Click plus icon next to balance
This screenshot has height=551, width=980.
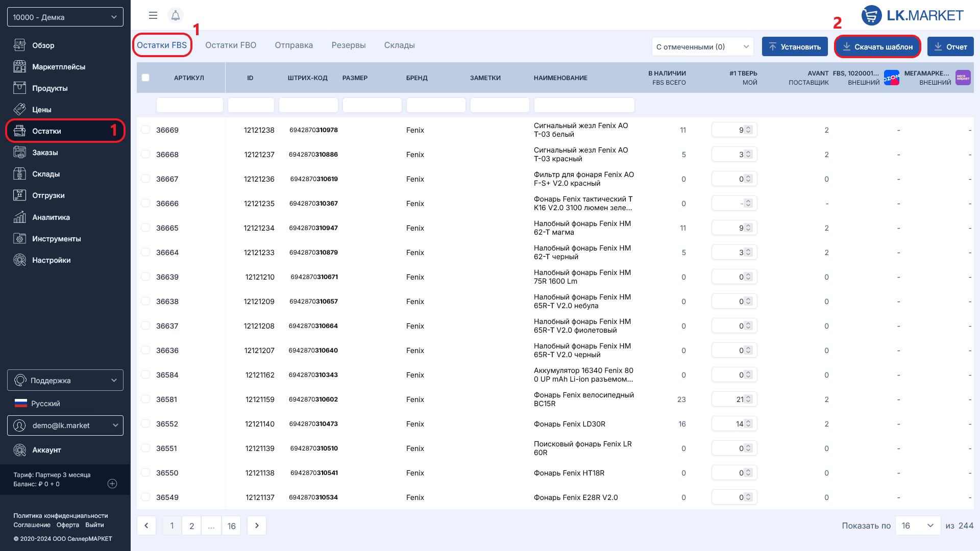point(112,484)
